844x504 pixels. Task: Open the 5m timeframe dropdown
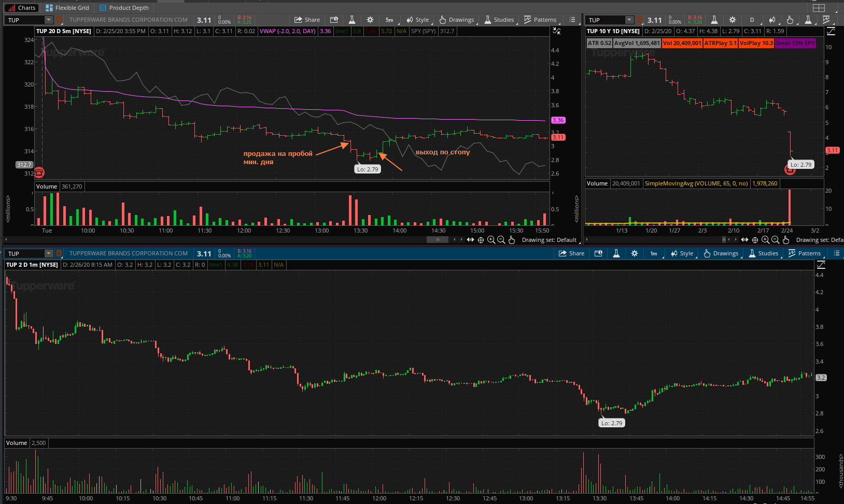click(389, 20)
